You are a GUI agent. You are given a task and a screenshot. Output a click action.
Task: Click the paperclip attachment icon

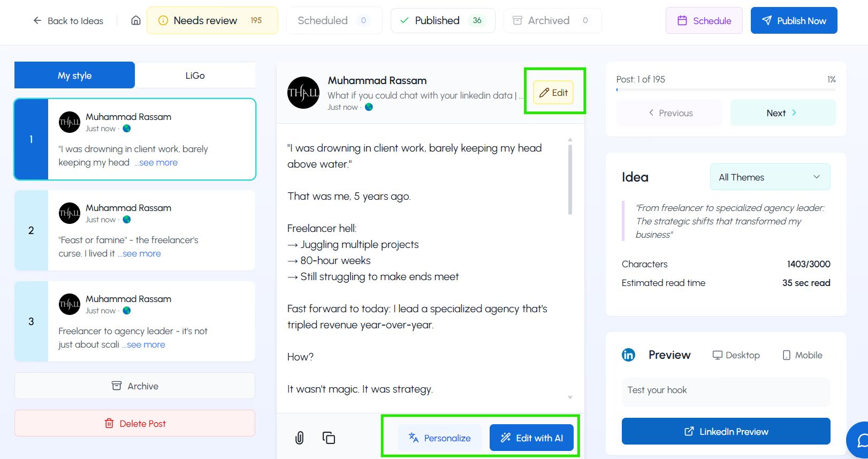point(299,438)
